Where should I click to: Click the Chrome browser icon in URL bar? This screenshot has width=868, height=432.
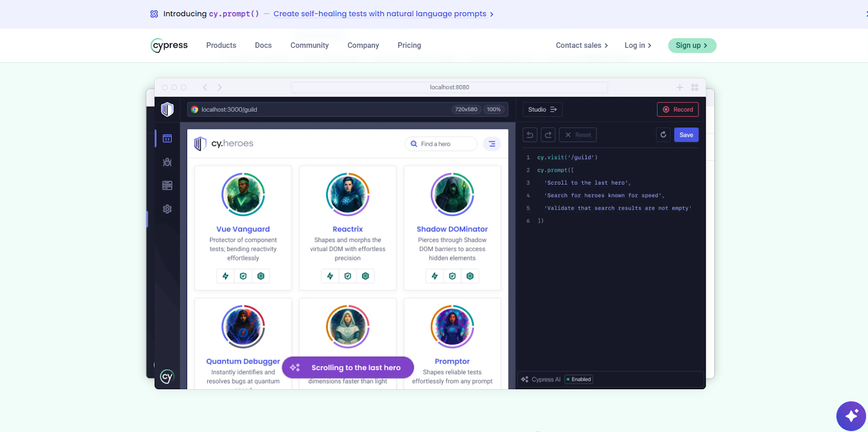pyautogui.click(x=195, y=109)
